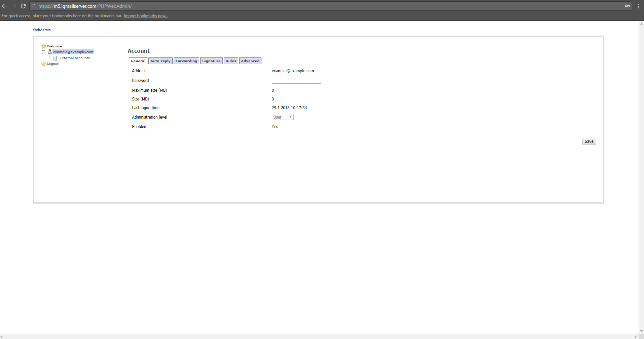The height and width of the screenshot is (339, 644).
Task: Open the Administration level dropdown
Action: (x=283, y=117)
